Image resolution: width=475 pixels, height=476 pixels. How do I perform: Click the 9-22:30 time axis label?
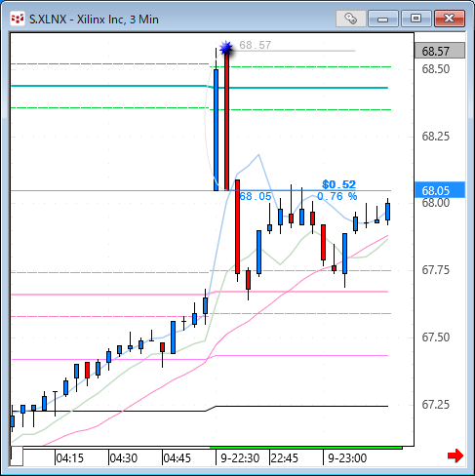(x=240, y=458)
